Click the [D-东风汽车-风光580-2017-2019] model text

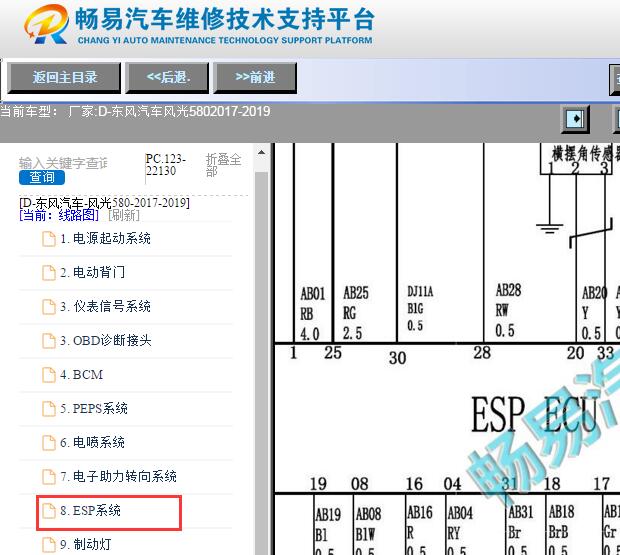[x=104, y=203]
